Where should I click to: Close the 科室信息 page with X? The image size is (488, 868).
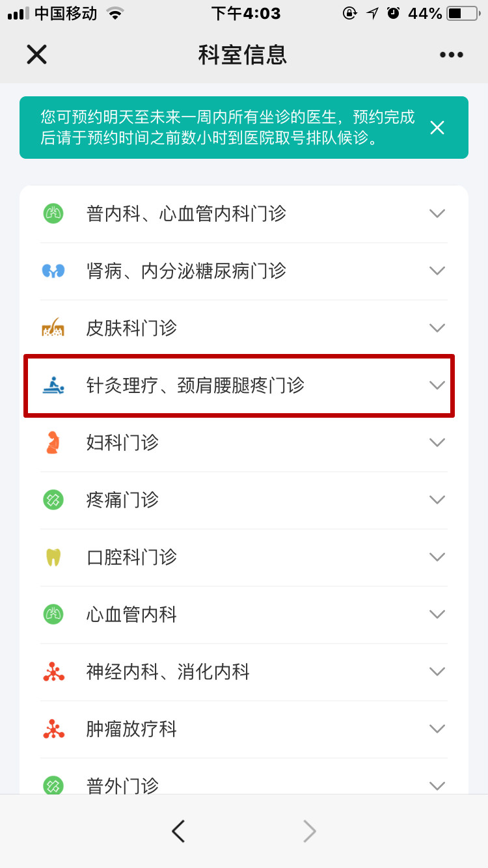[36, 55]
